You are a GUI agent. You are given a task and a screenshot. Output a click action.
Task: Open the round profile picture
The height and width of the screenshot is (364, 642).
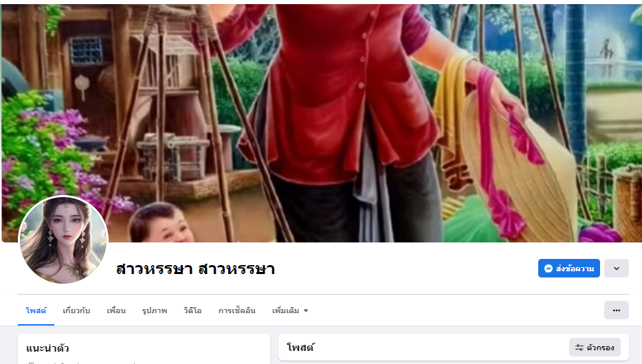point(63,240)
